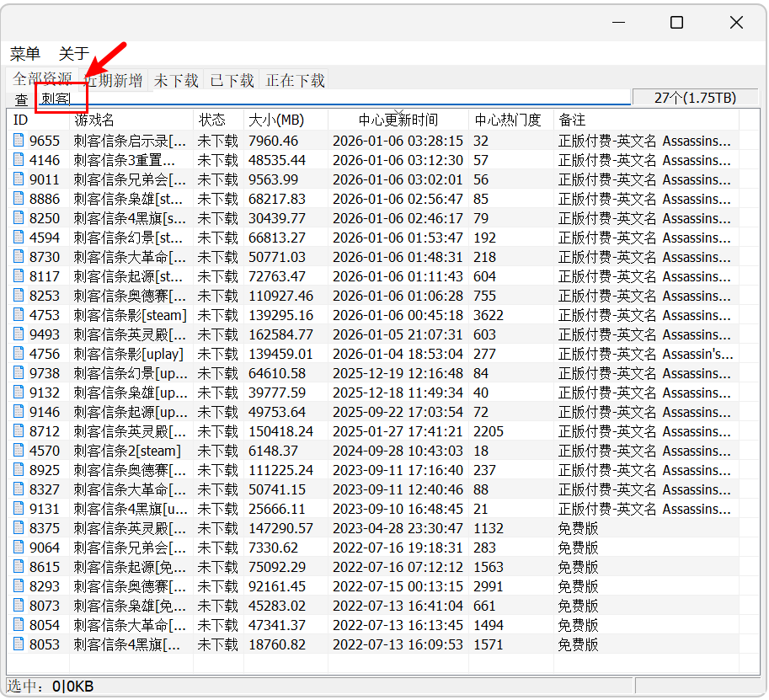
Task: Click the file icon for ID 9493
Action: 19,334
